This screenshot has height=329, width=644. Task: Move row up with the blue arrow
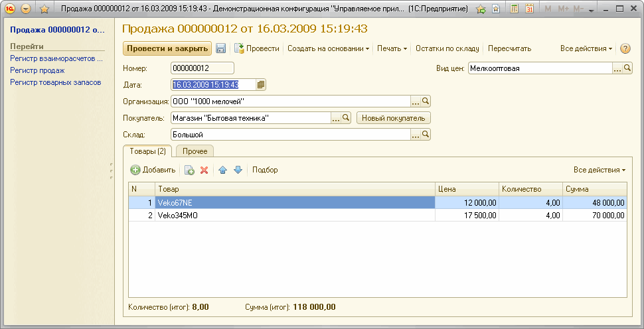(222, 170)
